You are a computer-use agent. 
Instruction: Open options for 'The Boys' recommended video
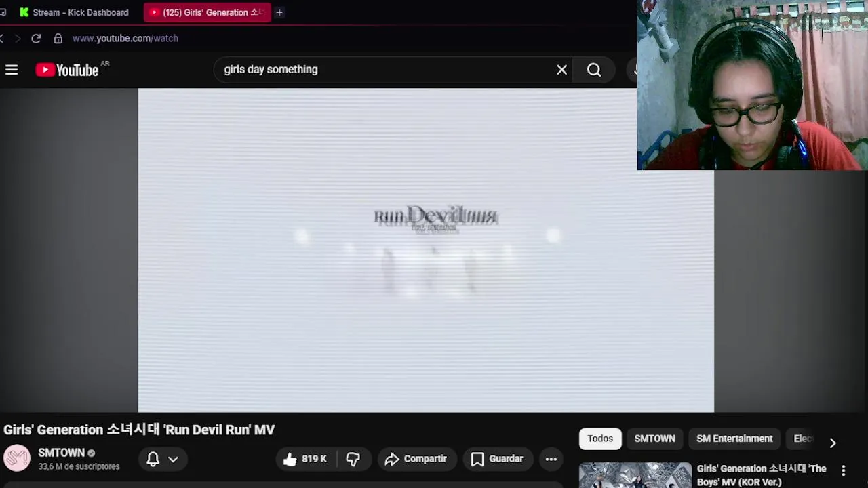tap(844, 470)
